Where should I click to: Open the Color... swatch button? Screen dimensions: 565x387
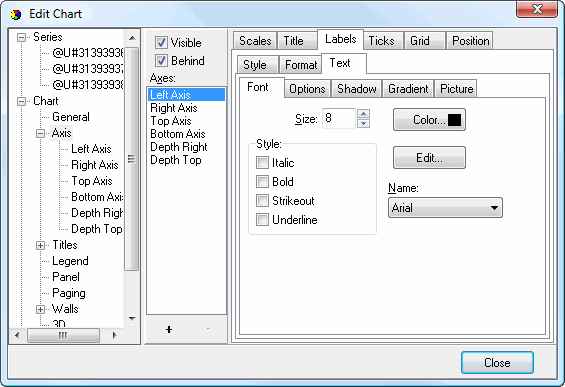pyautogui.click(x=429, y=120)
